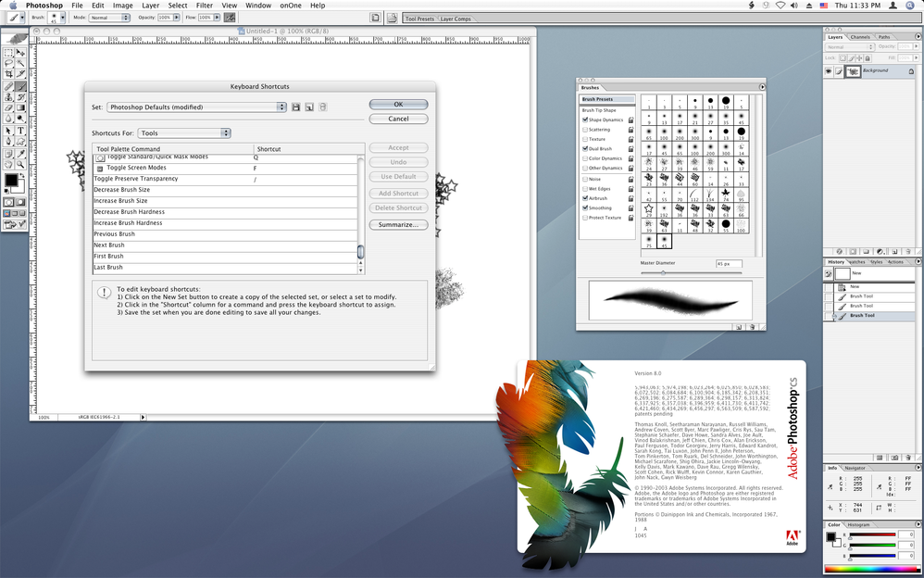
Task: Click Brush Presets in Brushes palette
Action: tap(606, 99)
